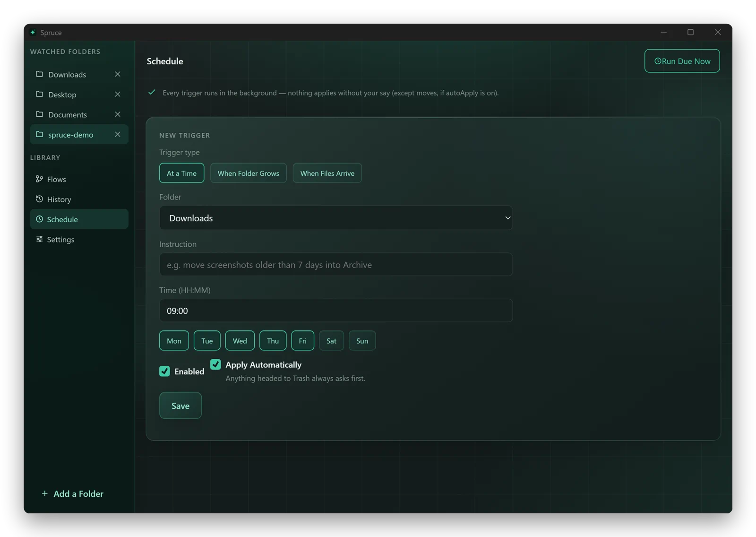756x537 pixels.
Task: Toggle the Thu day button
Action: (x=273, y=341)
